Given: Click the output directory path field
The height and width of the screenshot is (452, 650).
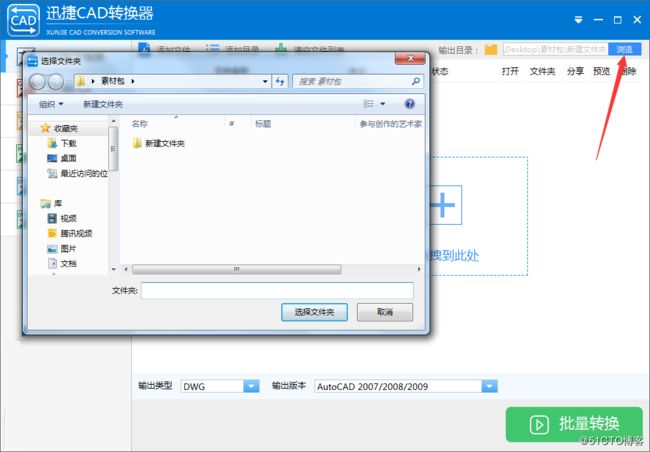Looking at the screenshot, I should (x=555, y=49).
